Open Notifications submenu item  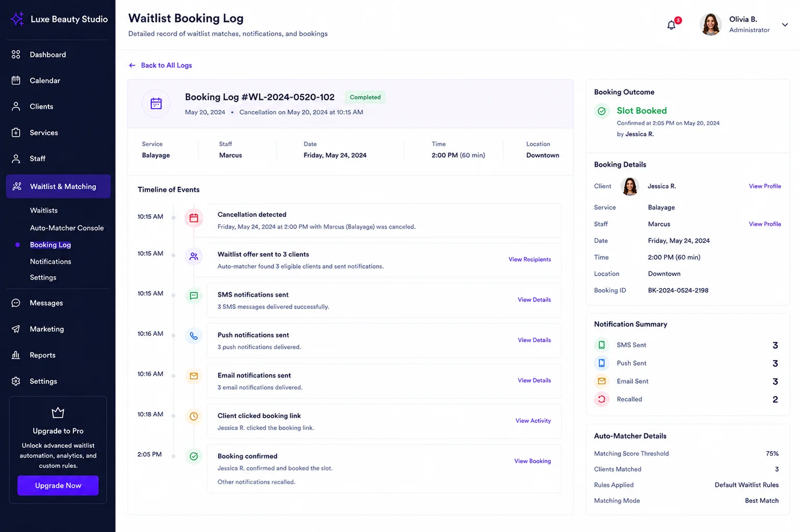tap(50, 262)
